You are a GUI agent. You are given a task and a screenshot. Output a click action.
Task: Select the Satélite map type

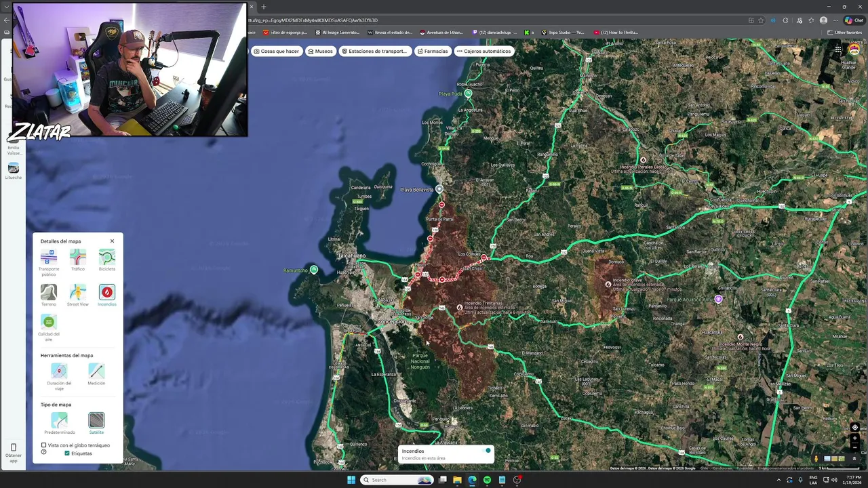pyautogui.click(x=96, y=420)
